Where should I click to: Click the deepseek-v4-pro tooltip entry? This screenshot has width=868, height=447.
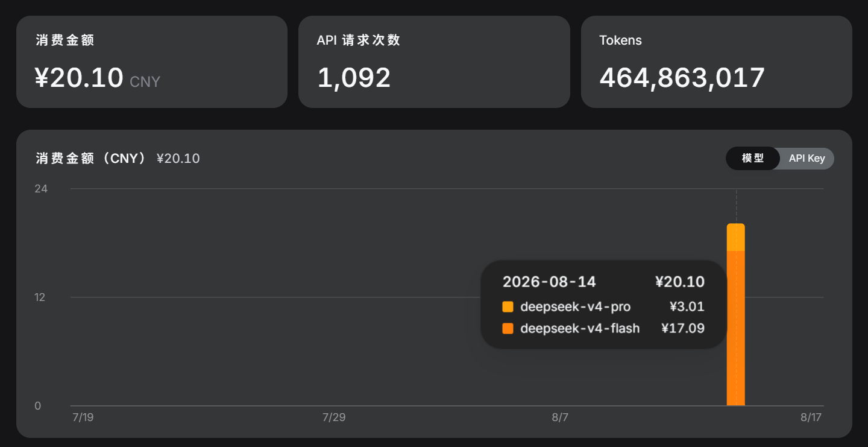click(603, 306)
